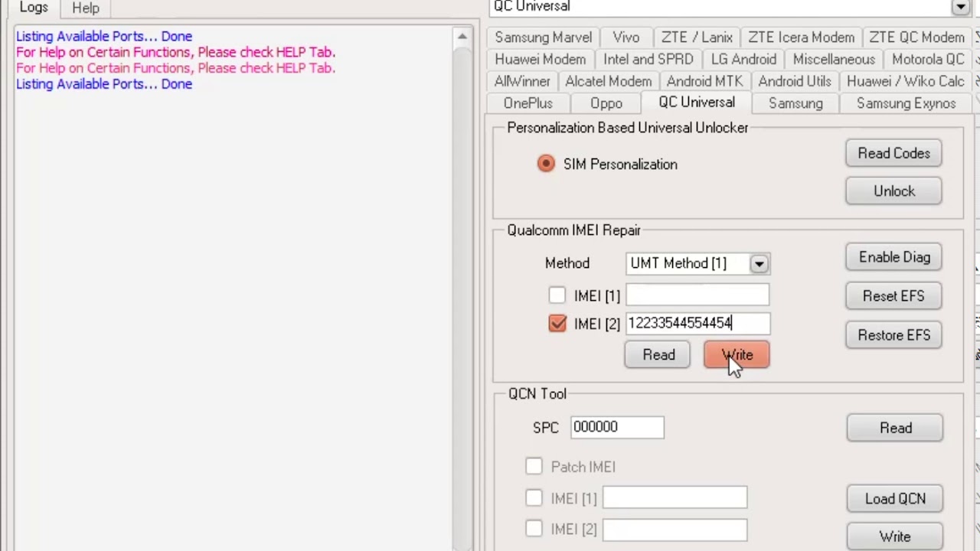Open the Huawei / Wiko Calc tab
980x551 pixels.
pos(906,82)
